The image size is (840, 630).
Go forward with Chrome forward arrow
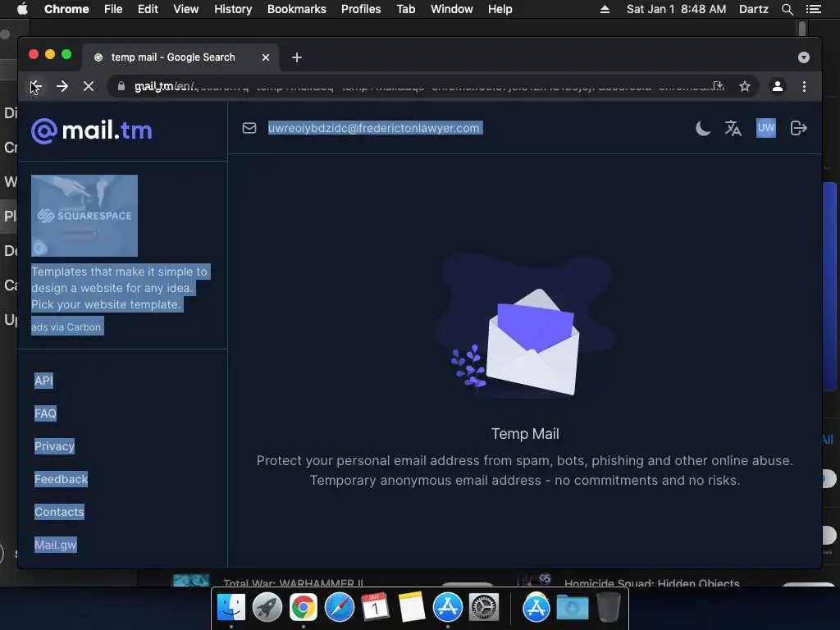coord(62,86)
